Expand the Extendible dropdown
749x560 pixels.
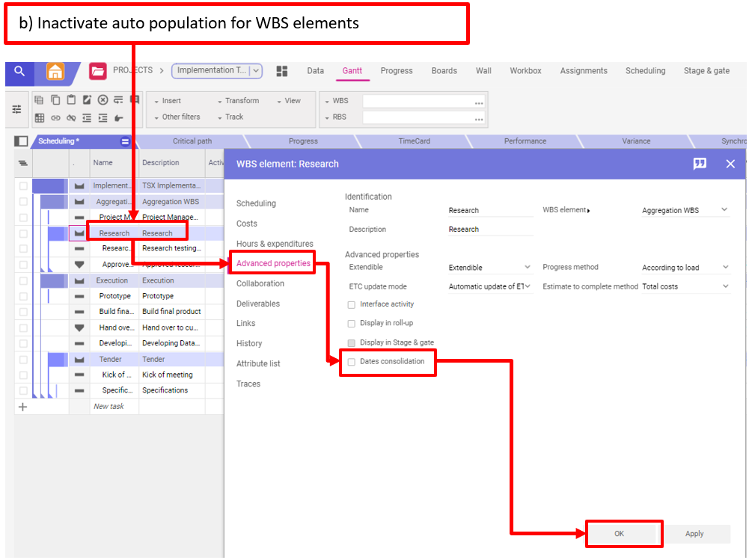(x=490, y=268)
